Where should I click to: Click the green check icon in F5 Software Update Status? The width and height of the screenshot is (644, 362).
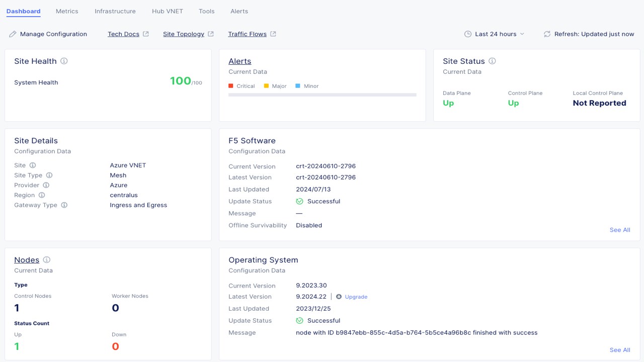tap(299, 201)
